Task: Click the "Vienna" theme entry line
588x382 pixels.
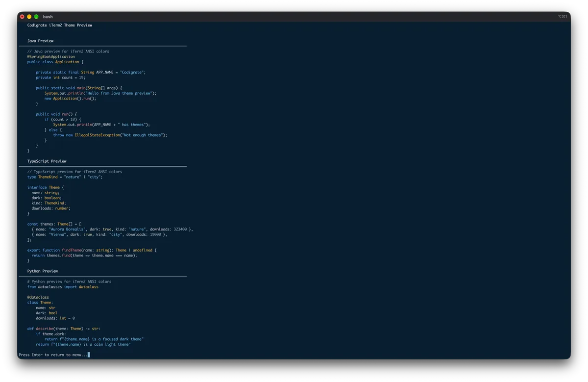Action: (x=99, y=234)
